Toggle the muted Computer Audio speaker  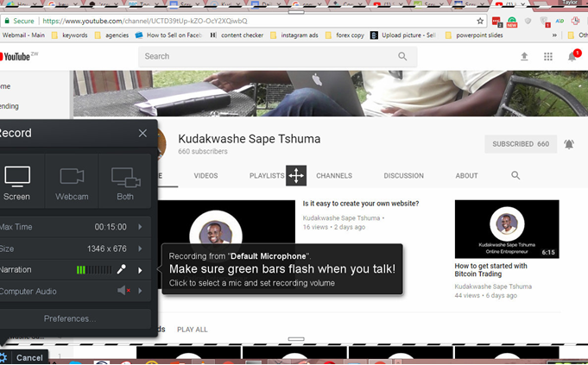(123, 291)
